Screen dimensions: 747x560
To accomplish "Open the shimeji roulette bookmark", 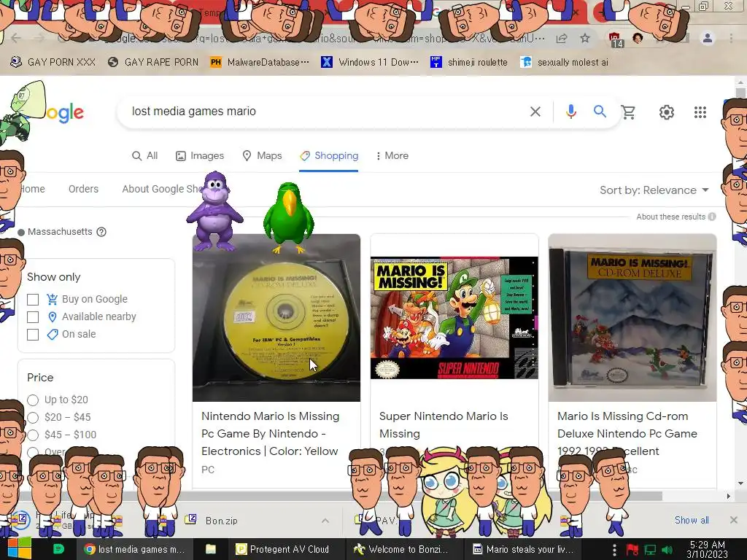I will 469,63.
